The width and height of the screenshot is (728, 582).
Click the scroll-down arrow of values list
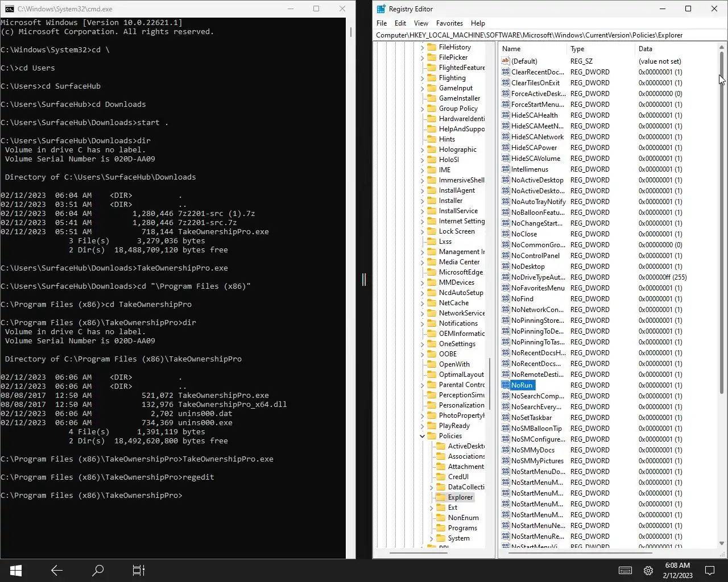point(722,544)
